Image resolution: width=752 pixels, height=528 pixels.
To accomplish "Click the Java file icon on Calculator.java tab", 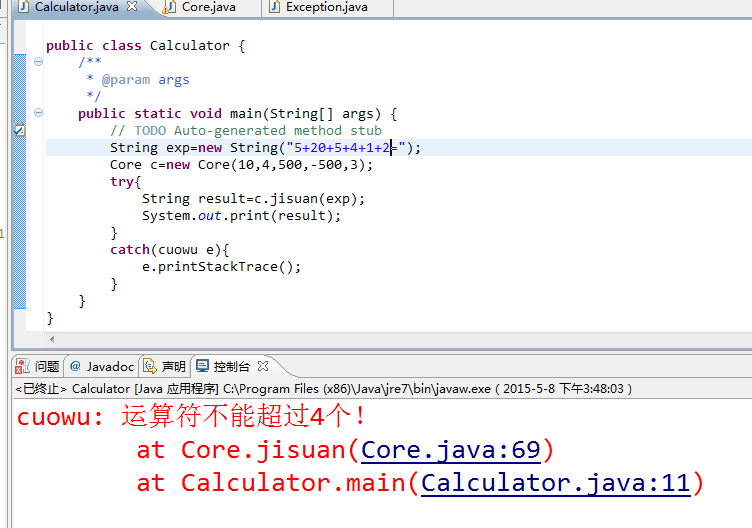I will click(x=24, y=7).
